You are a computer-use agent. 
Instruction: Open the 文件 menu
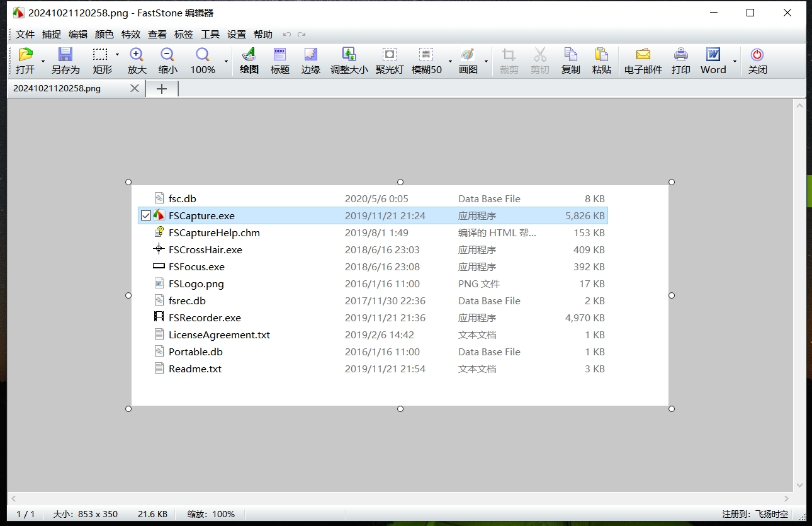(25, 35)
